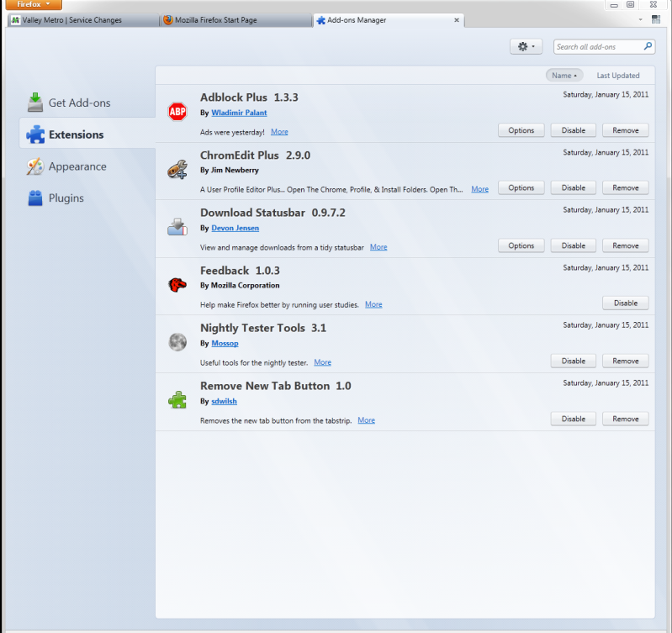Click the By Mozilla Corporation text
672x633 pixels.
[240, 285]
